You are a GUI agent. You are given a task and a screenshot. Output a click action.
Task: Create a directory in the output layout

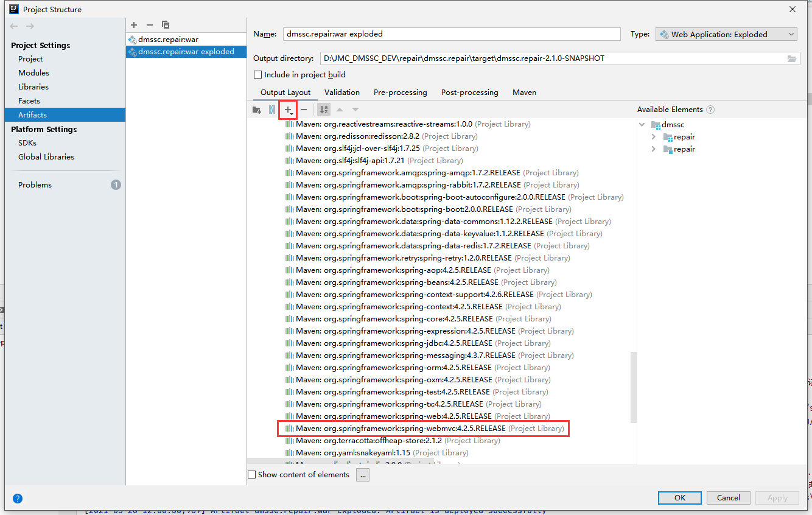coord(257,110)
